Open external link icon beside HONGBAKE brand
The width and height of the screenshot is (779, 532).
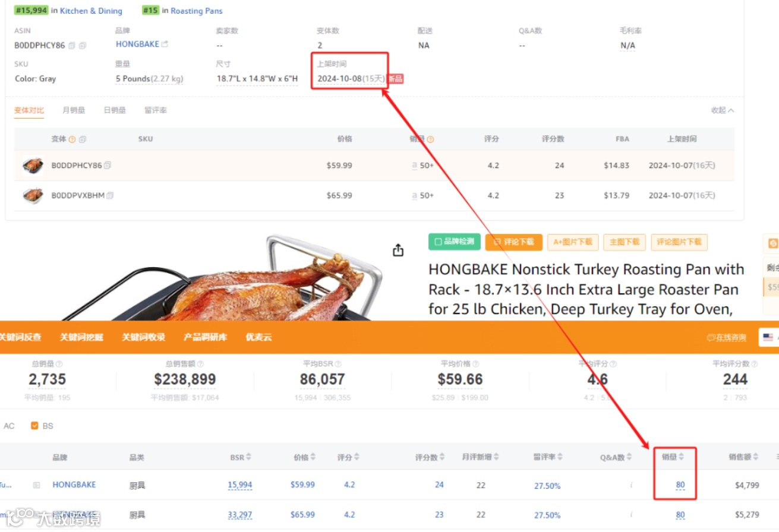point(165,44)
